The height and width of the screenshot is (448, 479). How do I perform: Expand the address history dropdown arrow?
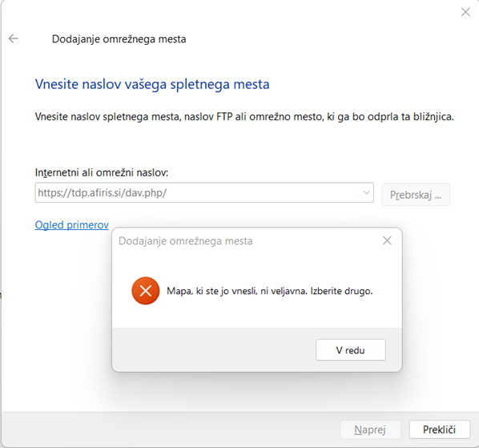[x=366, y=192]
